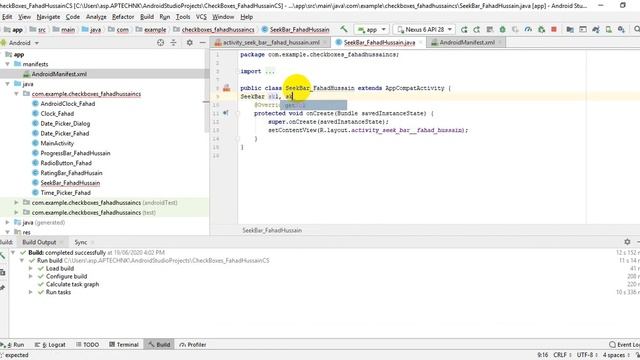This screenshot has height=360, width=640.
Task: Click the red Stop button in toolbar
Action: click(554, 29)
